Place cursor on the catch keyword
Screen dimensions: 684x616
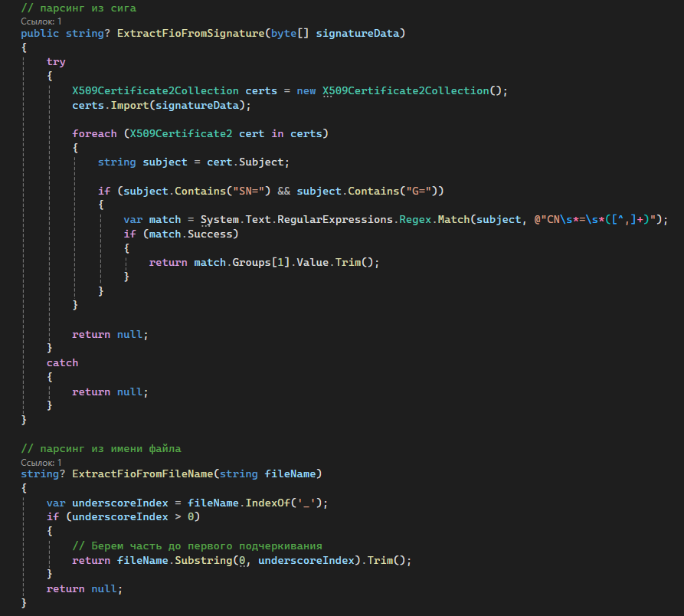tap(62, 362)
